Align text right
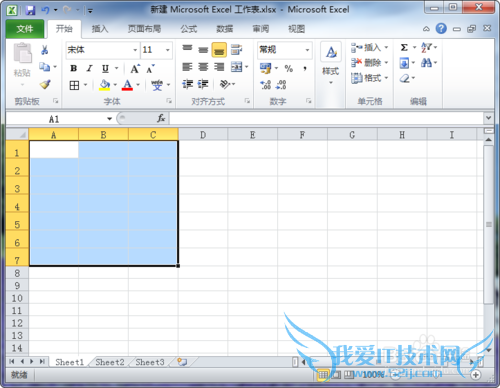The width and height of the screenshot is (500, 388). (x=219, y=67)
